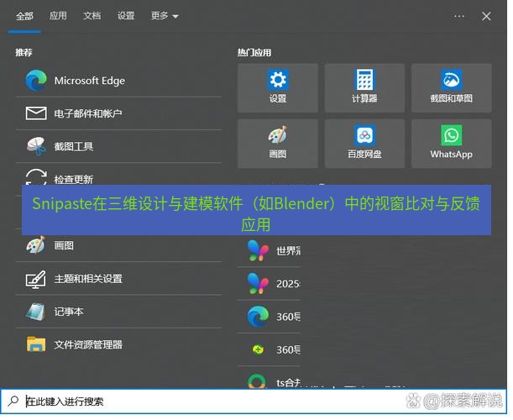513x420 pixels.
Task: Click the 记事本 text label
Action: tap(69, 312)
